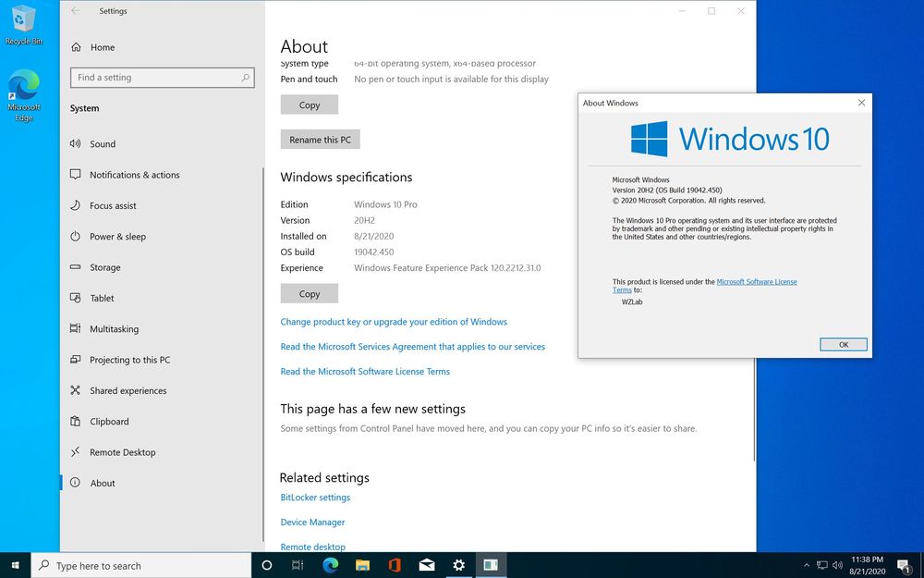The image size is (924, 578).
Task: Click the volume icon in system tray
Action: coord(837,565)
